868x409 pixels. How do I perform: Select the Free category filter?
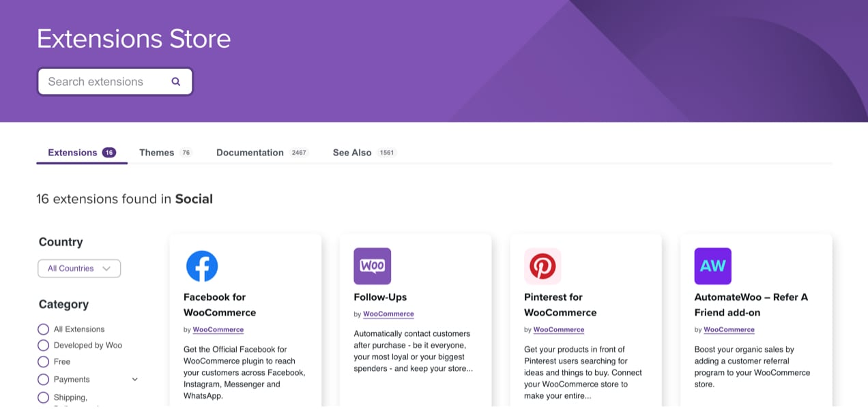click(x=43, y=361)
